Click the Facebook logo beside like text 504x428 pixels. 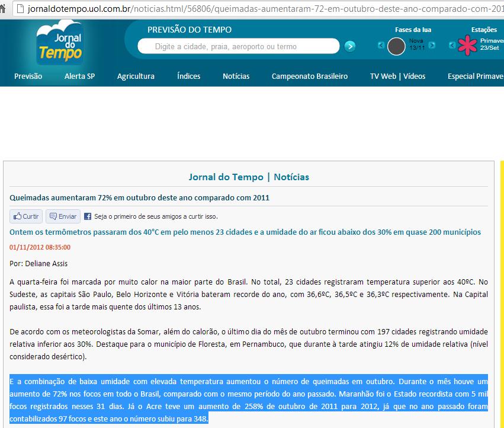pyautogui.click(x=88, y=216)
